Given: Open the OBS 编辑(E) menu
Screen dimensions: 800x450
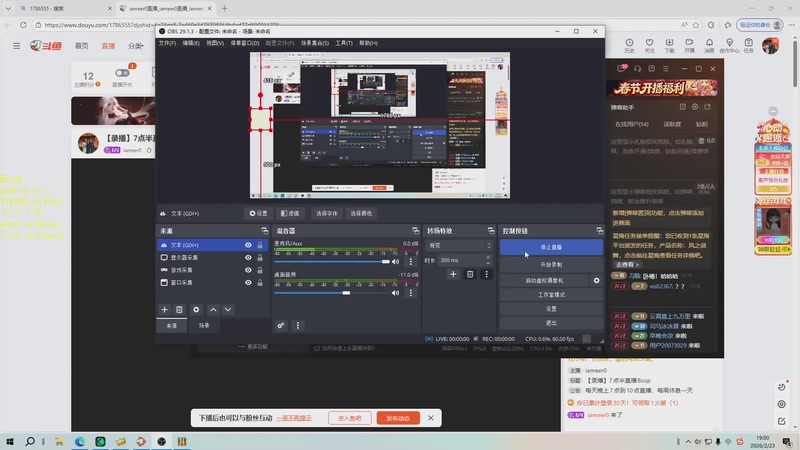Looking at the screenshot, I should tap(191, 43).
